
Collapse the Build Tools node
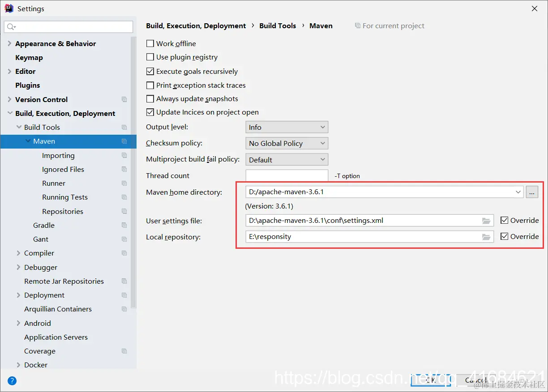[x=19, y=127]
